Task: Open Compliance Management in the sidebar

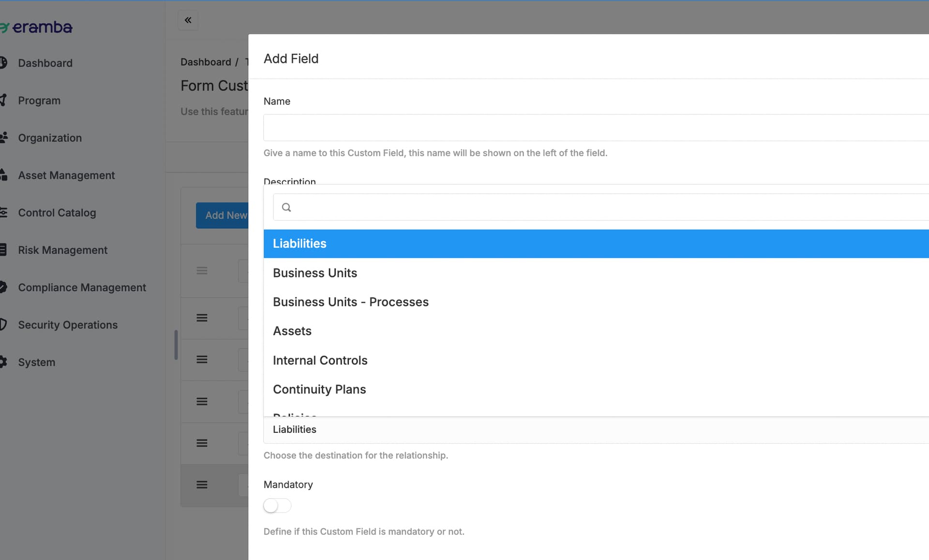Action: 82,287
